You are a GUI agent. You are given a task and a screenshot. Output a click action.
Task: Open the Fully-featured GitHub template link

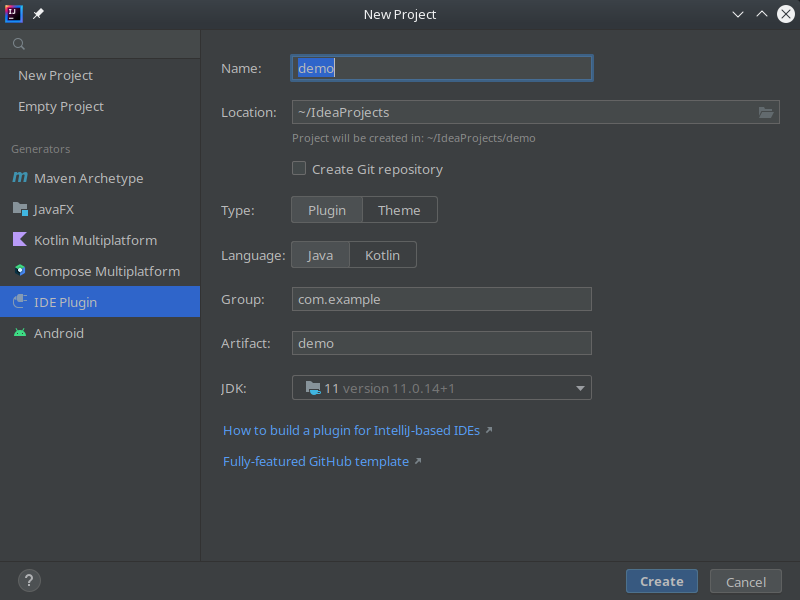(315, 461)
